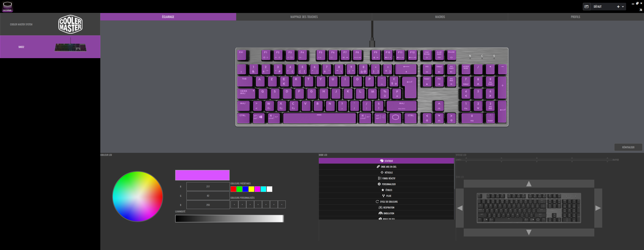The image size is (644, 250).
Task: Add a new profile with the plus icon
Action: pyautogui.click(x=618, y=7)
